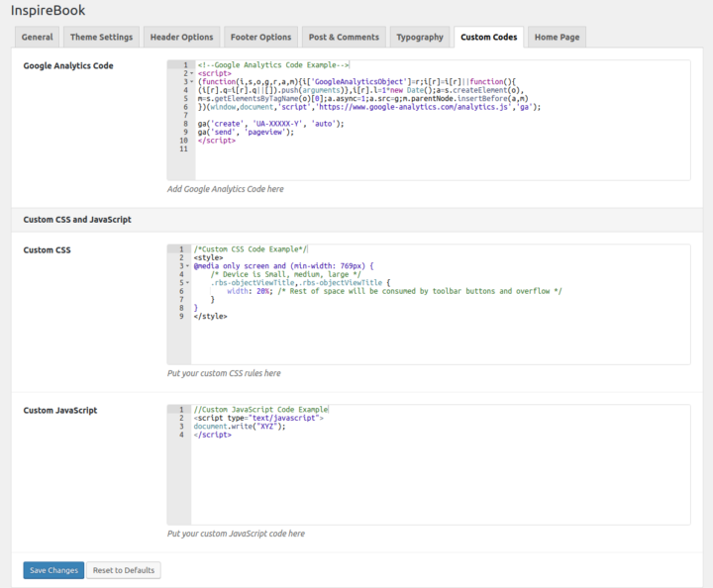Switch to the Typography tab
Screen dimensions: 713x588
coord(420,38)
